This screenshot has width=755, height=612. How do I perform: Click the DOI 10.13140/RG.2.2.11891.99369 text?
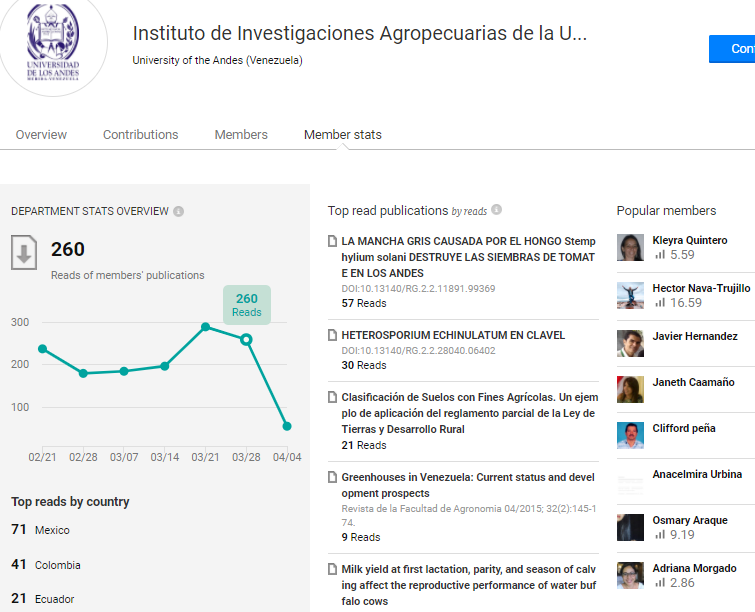click(418, 288)
